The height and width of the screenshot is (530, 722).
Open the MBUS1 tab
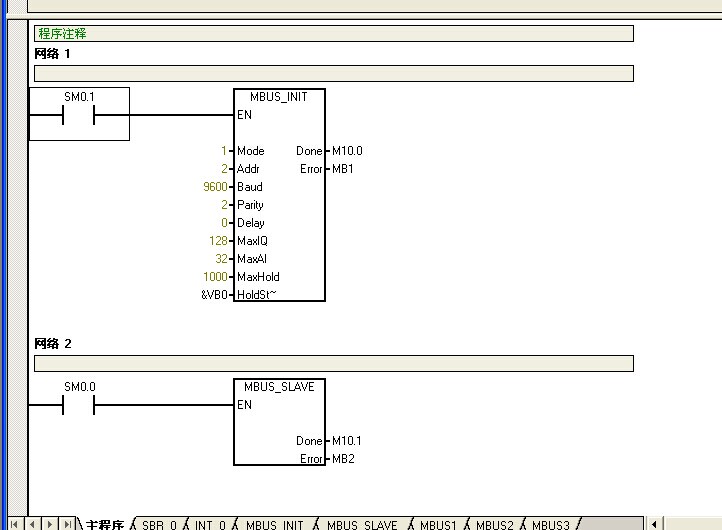438,525
